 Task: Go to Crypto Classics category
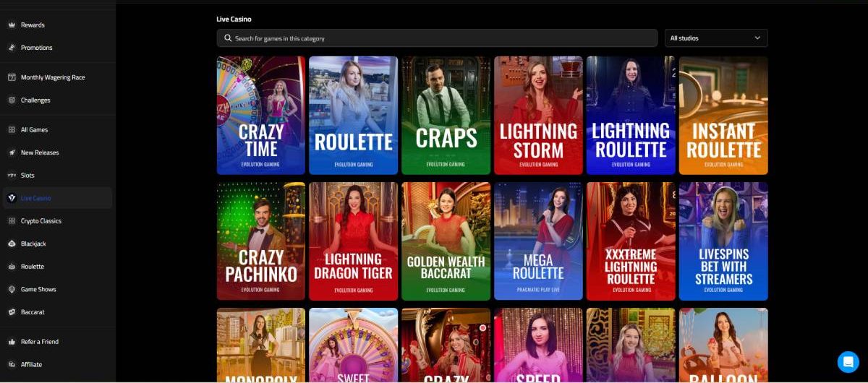tap(41, 221)
